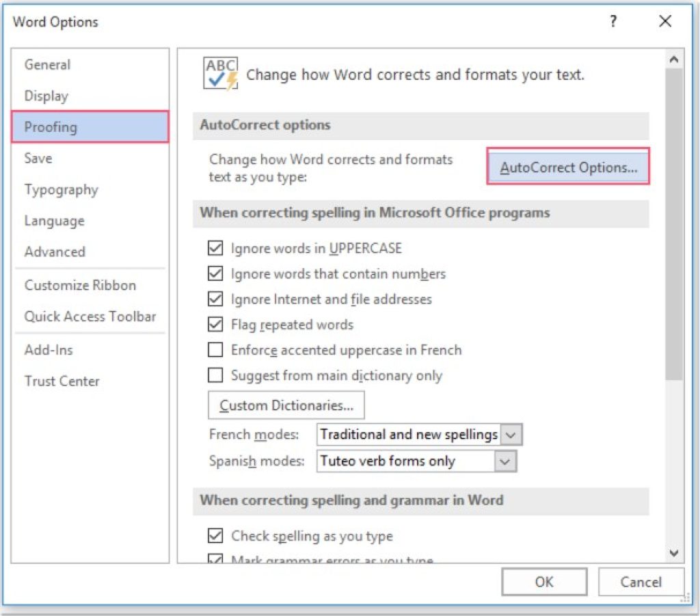Viewport: 700px width, 616px height.
Task: Uncheck Ignore words in UPPERCASE
Action: click(216, 248)
